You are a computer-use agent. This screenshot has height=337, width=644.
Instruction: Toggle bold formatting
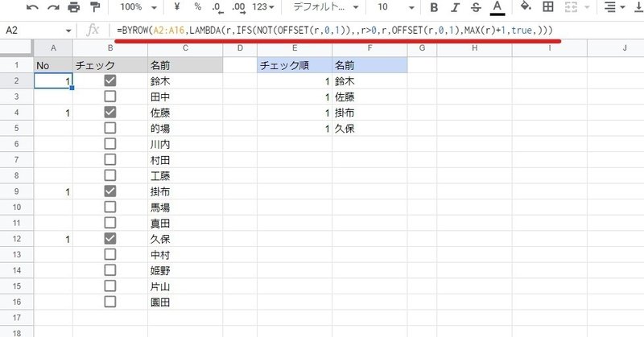(434, 7)
